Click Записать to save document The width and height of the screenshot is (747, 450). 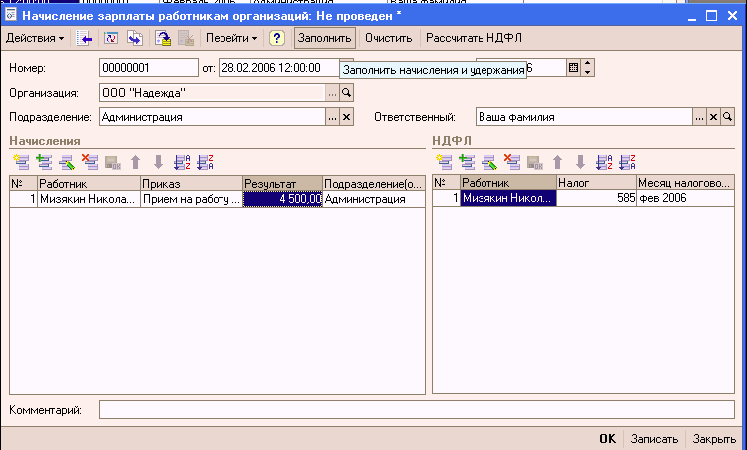pos(655,439)
